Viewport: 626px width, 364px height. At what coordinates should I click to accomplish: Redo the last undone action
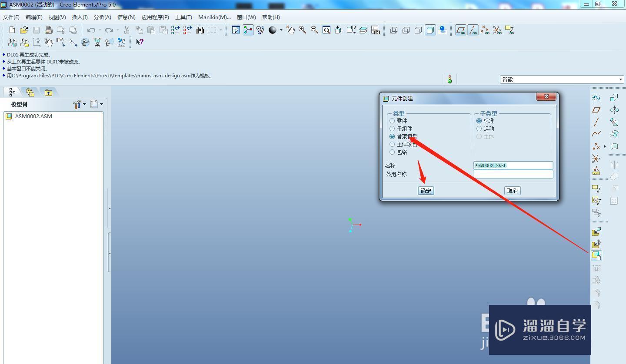(x=109, y=30)
